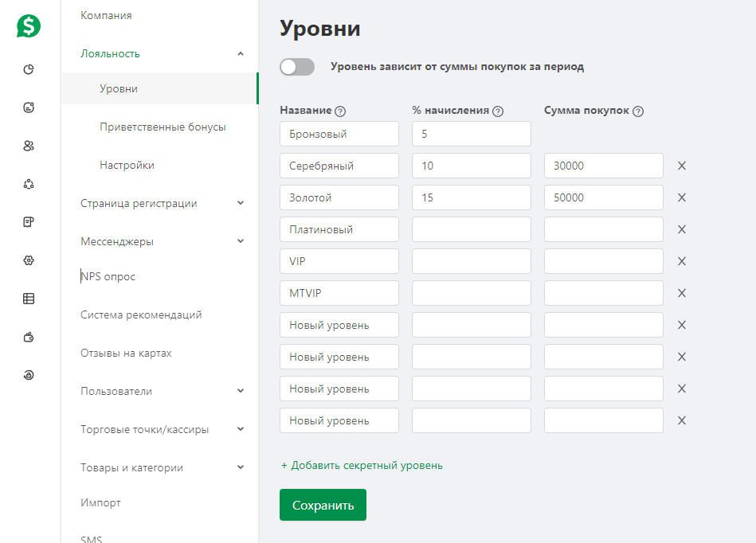Click purchase sum field showing 50000

pyautogui.click(x=604, y=197)
